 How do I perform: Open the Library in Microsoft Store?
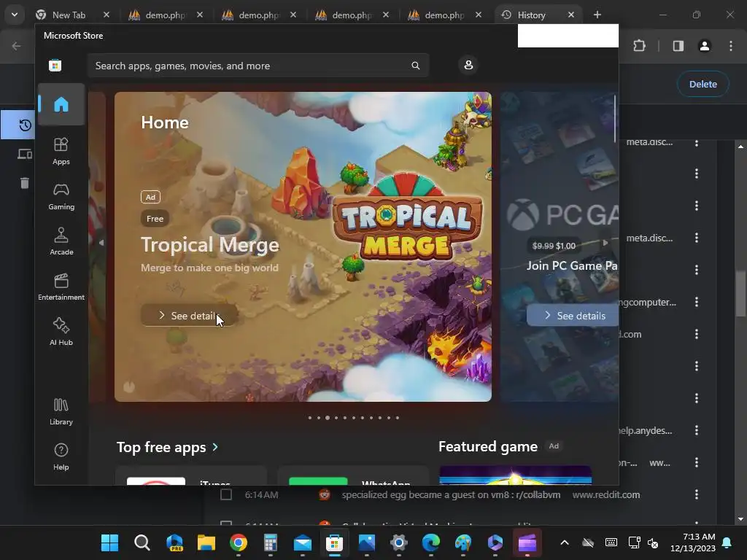pos(61,411)
